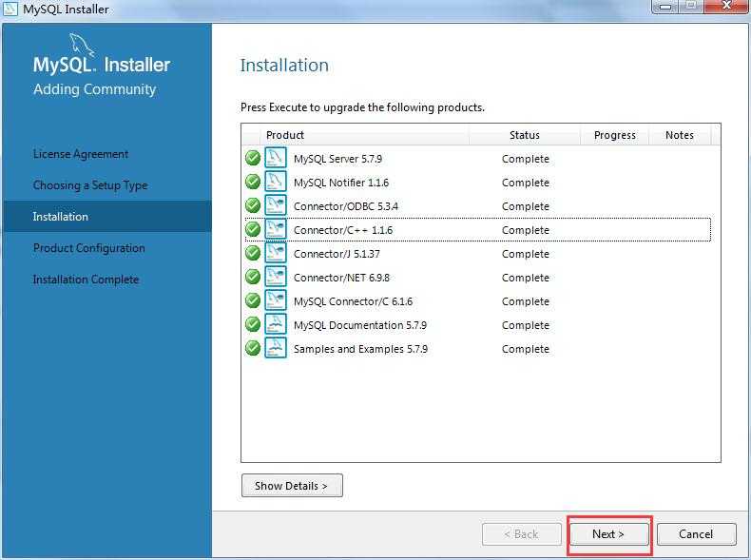The width and height of the screenshot is (751, 560).
Task: Click green checkmark beside Connector/ODBC 5.3.4
Action: click(x=253, y=205)
